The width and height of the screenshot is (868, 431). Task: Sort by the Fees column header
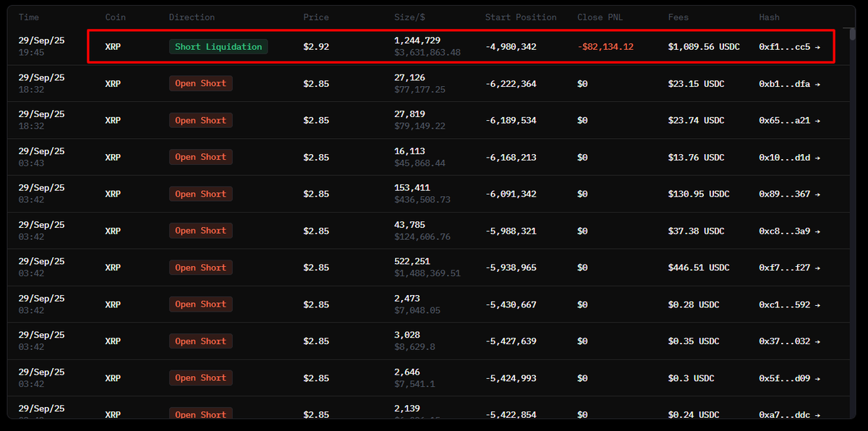[678, 17]
